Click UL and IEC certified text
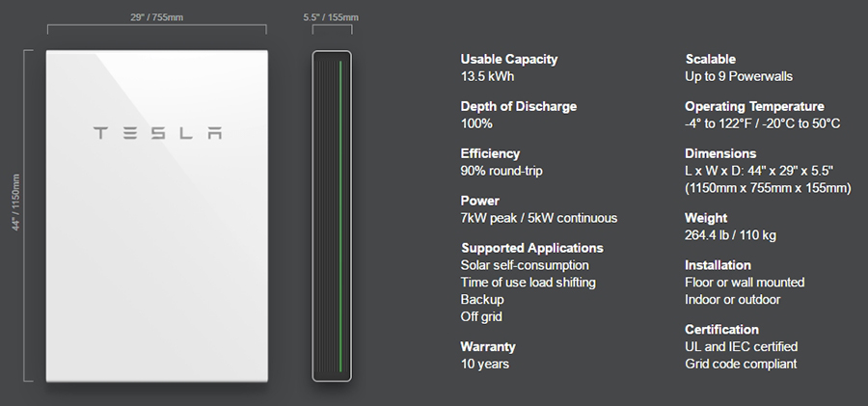The height and width of the screenshot is (406, 868). tap(742, 347)
